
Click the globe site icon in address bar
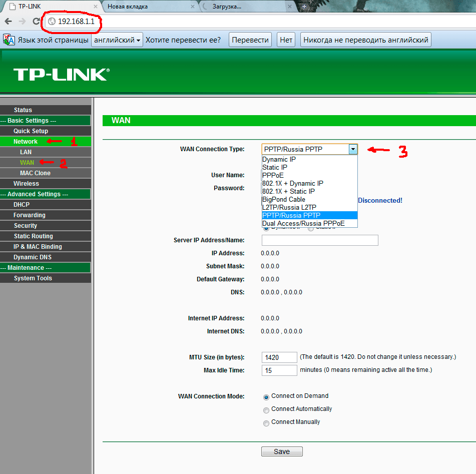point(52,21)
